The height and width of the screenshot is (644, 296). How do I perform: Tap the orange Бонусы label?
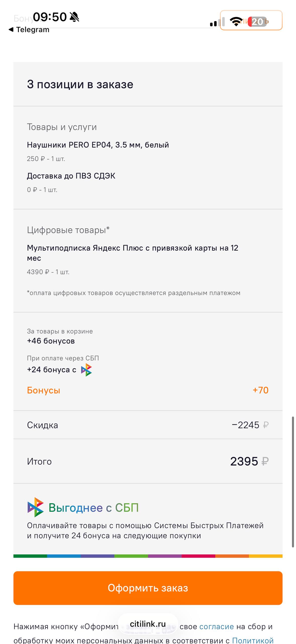click(44, 390)
